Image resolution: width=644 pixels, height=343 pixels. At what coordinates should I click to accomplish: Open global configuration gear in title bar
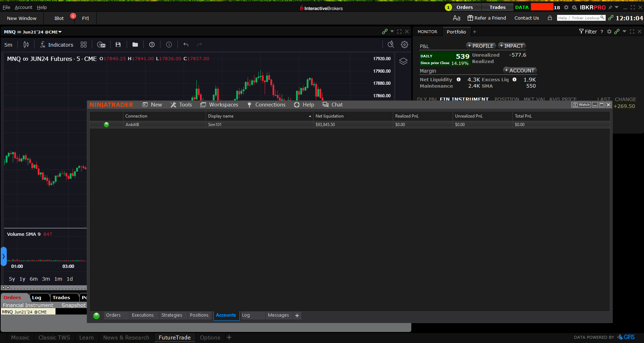[566, 7]
